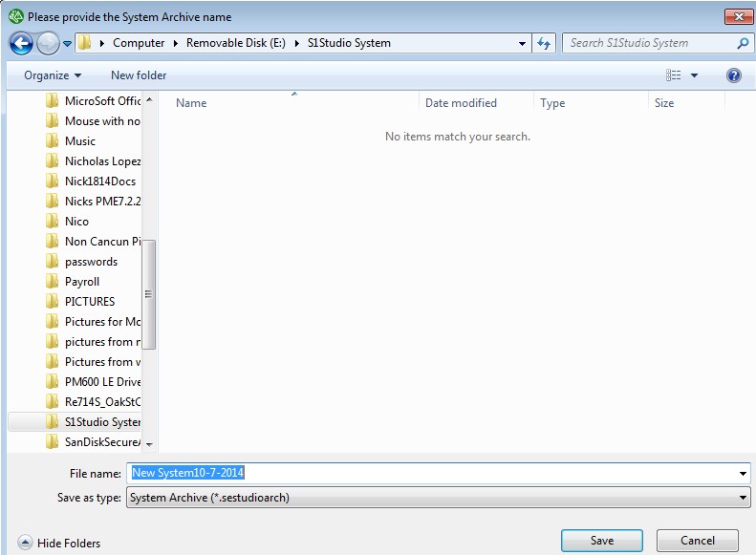This screenshot has height=555, width=756.
Task: Click the folder tree scroll up arrow
Action: point(149,99)
